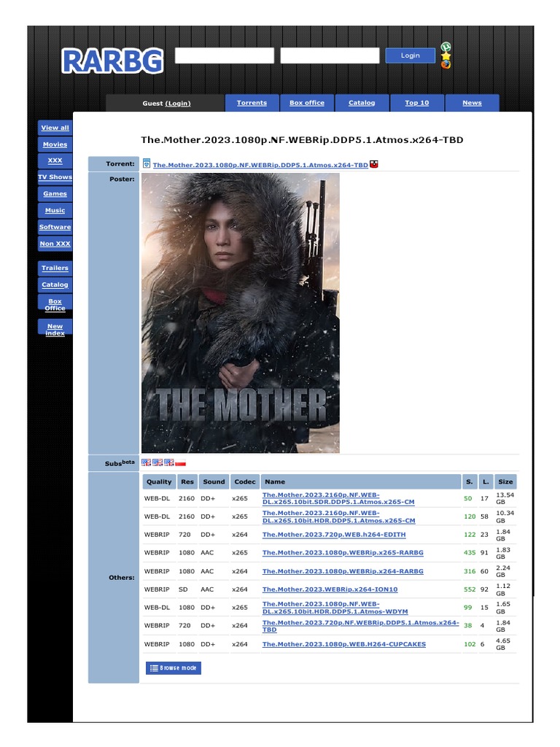Open the 2160p HDR x265-CM torrent link
The image size is (560, 747).
tap(338, 516)
